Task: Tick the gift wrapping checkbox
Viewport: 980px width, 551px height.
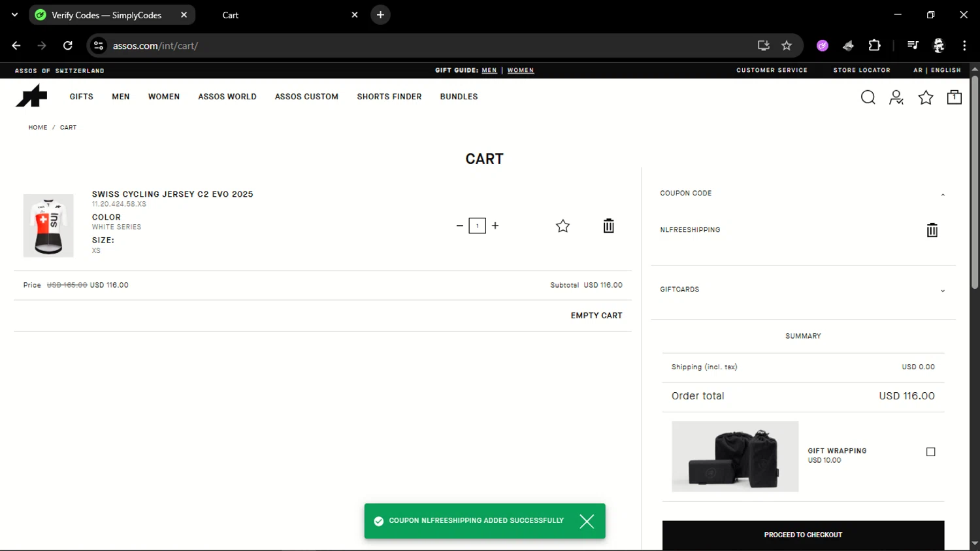Action: (931, 452)
